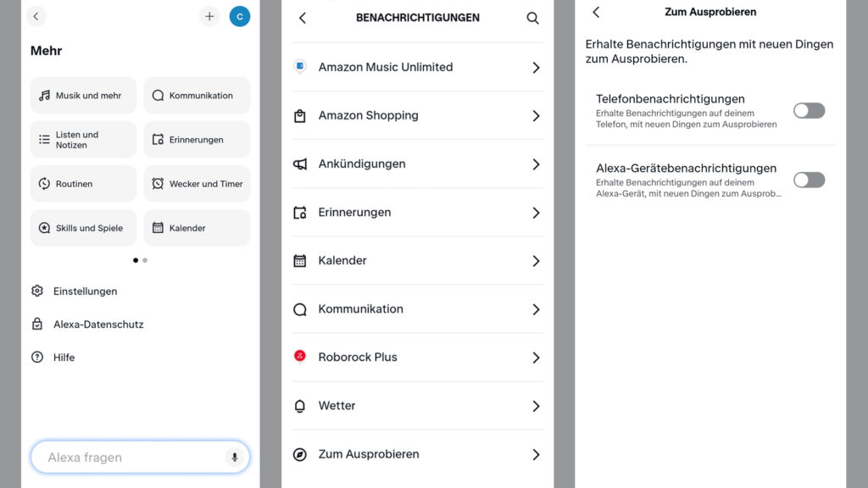The width and height of the screenshot is (868, 488).
Task: Click Erinnerungen icon in notifications list
Action: click(299, 212)
